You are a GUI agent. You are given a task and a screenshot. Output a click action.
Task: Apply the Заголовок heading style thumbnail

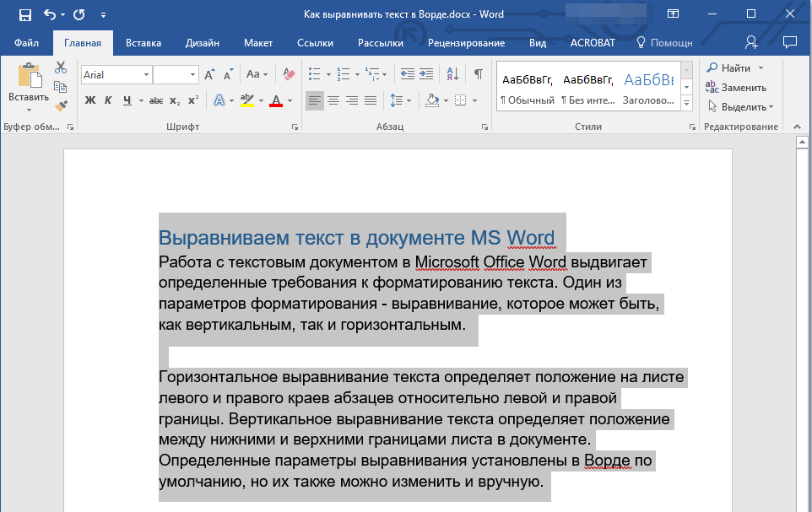648,88
